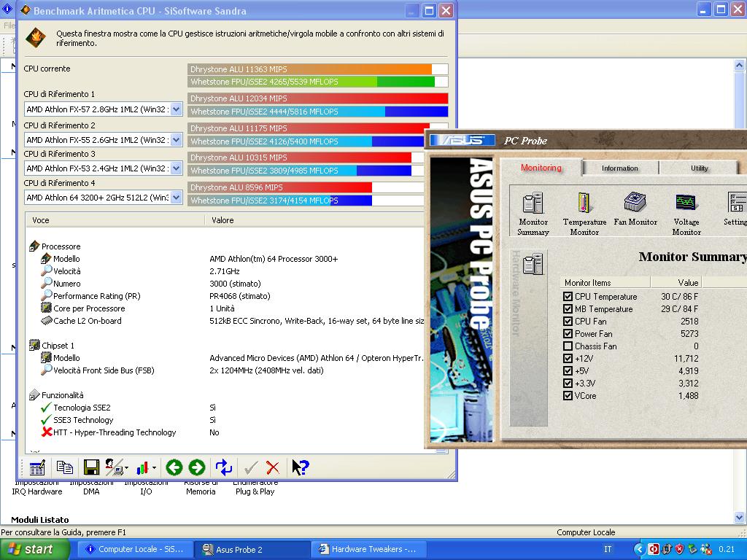Click the Enumeratore Plug & Play item
This screenshot has height=560, width=747.
coord(255,487)
